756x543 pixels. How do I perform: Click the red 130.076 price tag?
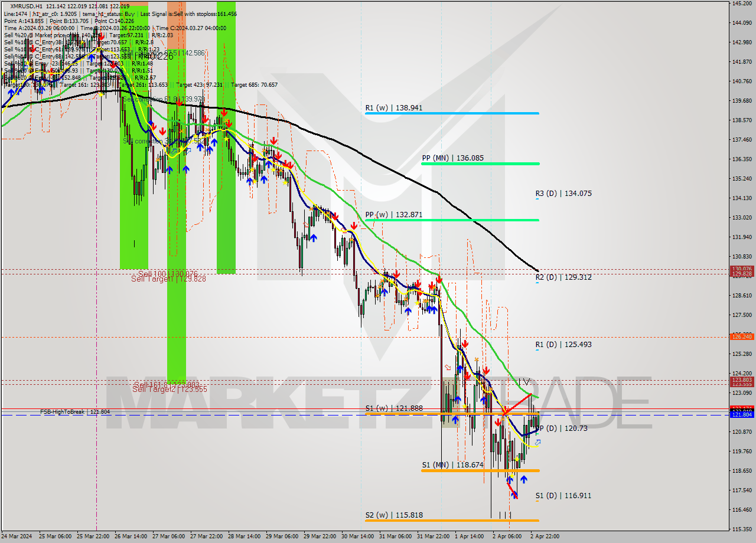click(x=742, y=269)
